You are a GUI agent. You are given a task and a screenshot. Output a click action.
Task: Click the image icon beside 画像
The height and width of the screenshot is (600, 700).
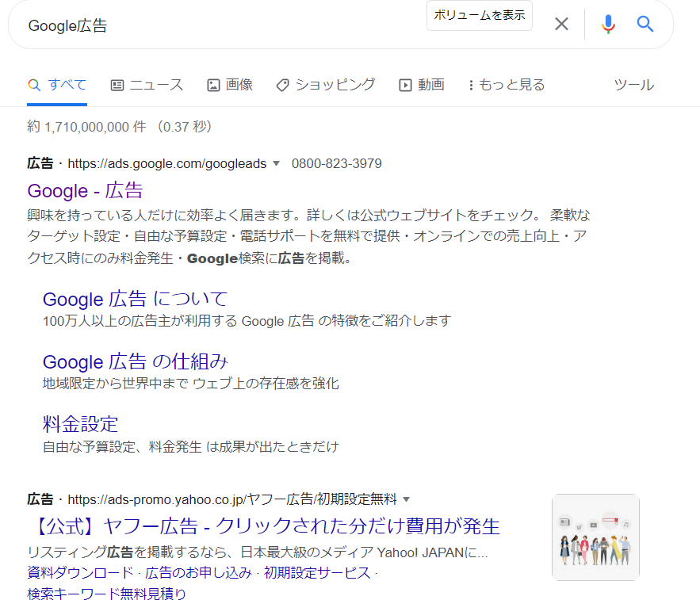(x=213, y=86)
